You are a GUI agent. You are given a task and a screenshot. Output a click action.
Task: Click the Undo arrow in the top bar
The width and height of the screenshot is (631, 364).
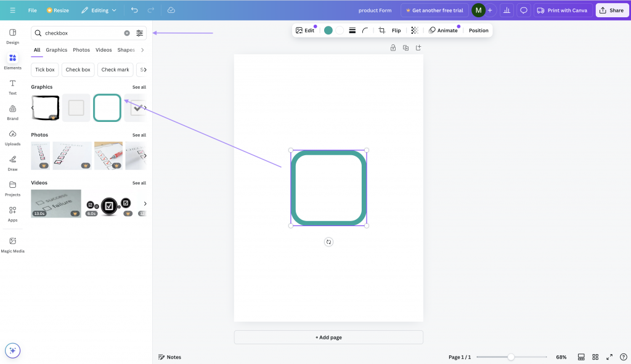pos(134,10)
